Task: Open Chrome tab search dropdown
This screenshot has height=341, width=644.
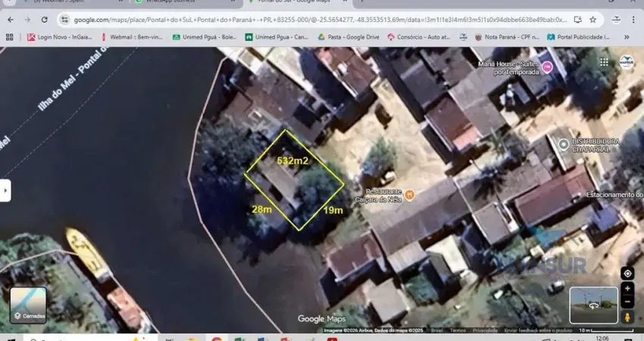Action: pyautogui.click(x=9, y=3)
